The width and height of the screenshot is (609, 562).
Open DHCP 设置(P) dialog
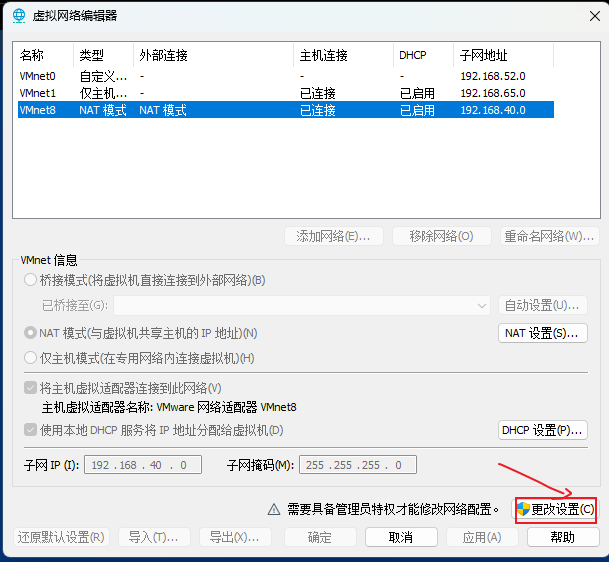point(543,430)
